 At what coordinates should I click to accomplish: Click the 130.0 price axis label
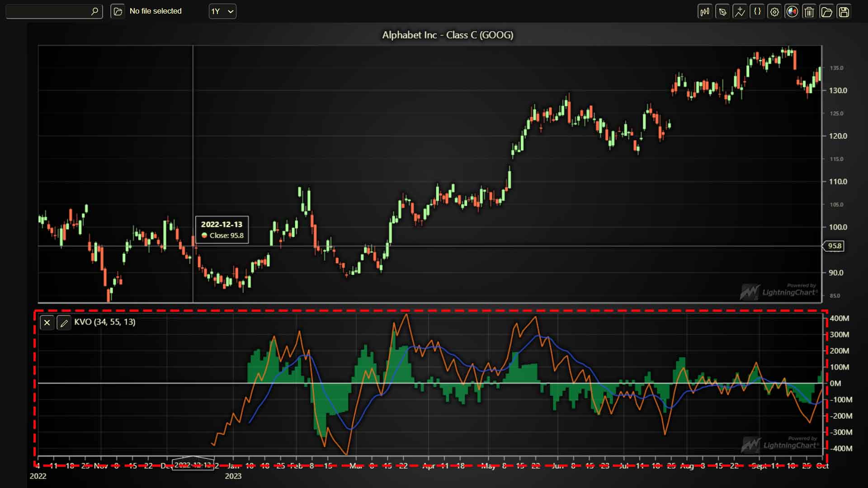[838, 90]
